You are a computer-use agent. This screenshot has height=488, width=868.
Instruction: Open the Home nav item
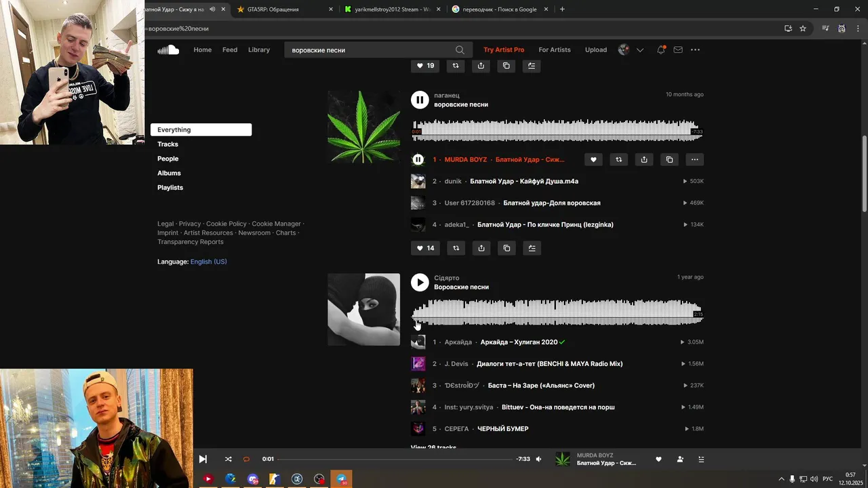[x=203, y=49]
